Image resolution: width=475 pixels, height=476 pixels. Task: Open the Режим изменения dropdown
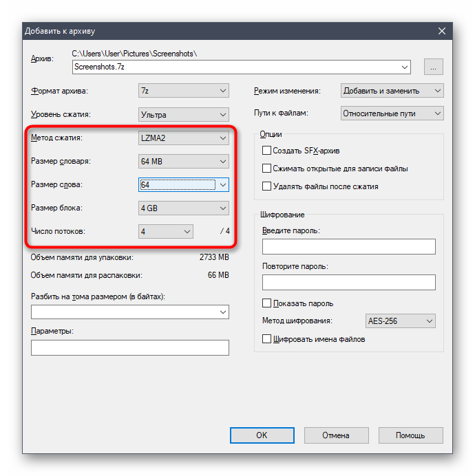pyautogui.click(x=392, y=91)
